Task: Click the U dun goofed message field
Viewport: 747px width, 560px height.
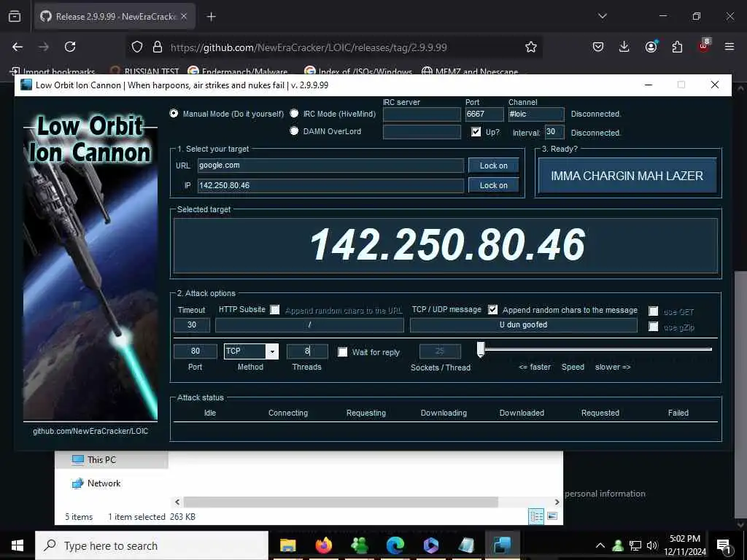Action: coord(523,324)
